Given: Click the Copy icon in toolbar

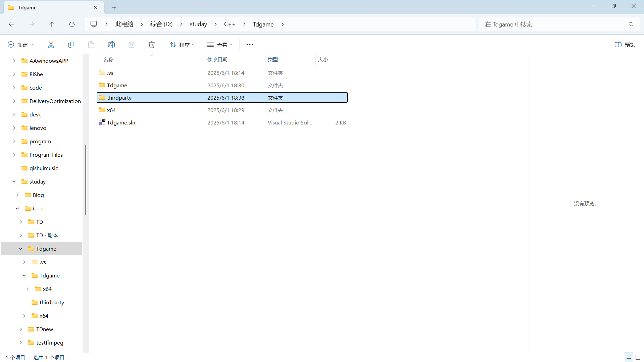Looking at the screenshot, I should [x=71, y=45].
